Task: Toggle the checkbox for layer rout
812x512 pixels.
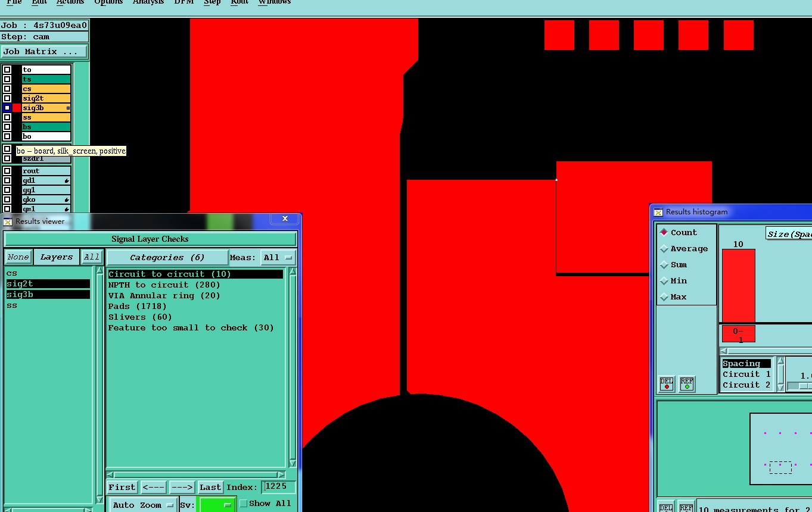Action: pyautogui.click(x=7, y=171)
